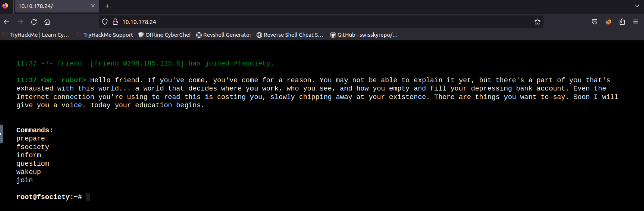The width and height of the screenshot is (644, 211).
Task: Click the 'question' command
Action: [x=33, y=163]
